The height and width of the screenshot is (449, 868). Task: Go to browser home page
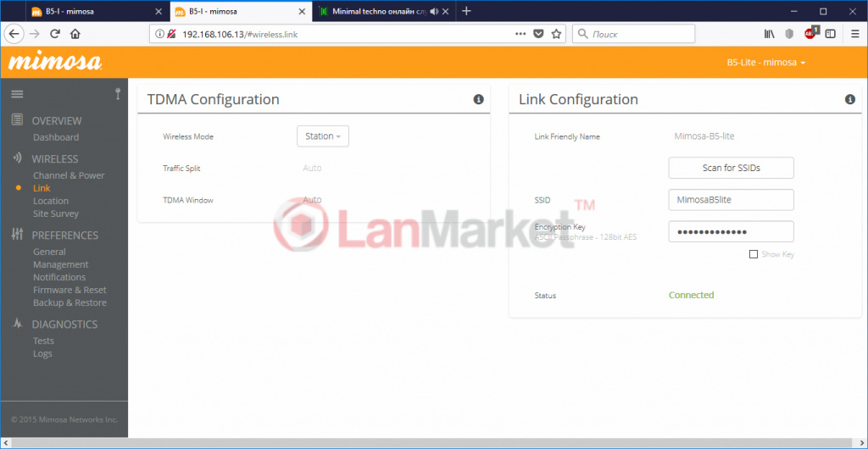click(x=75, y=34)
